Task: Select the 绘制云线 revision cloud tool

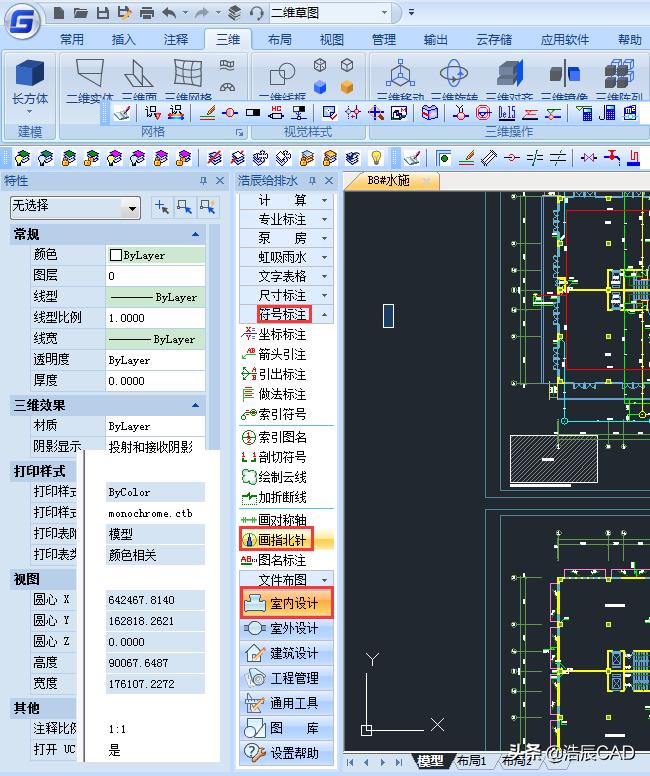Action: coord(281,477)
